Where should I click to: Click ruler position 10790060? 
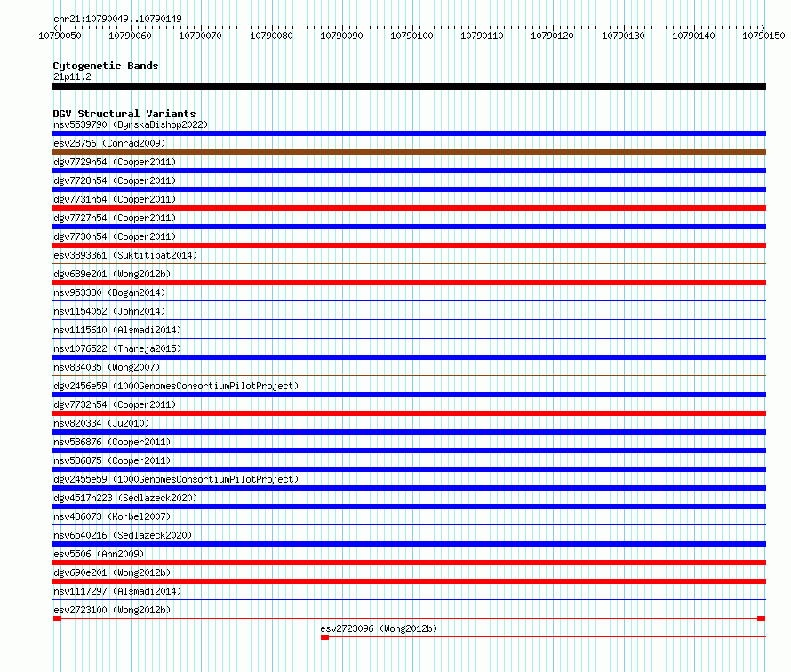coord(130,36)
